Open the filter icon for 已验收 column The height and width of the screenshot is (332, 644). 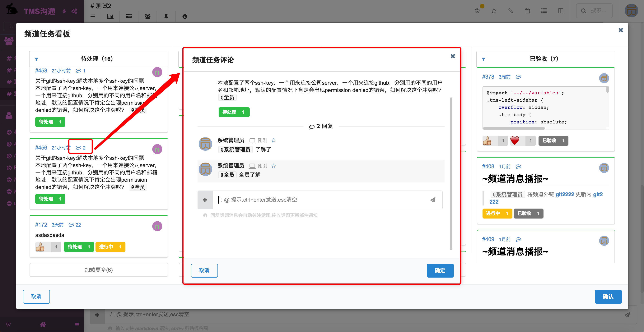tap(483, 59)
